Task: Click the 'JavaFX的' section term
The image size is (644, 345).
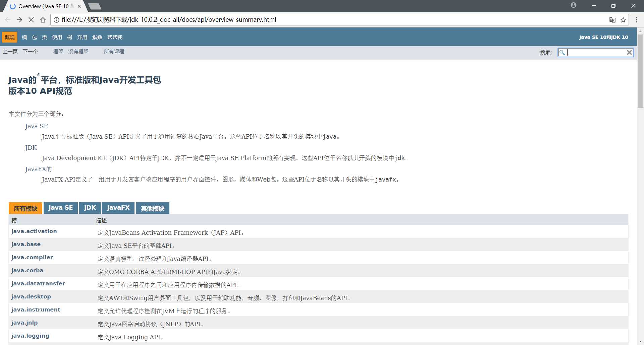Action: pos(38,169)
